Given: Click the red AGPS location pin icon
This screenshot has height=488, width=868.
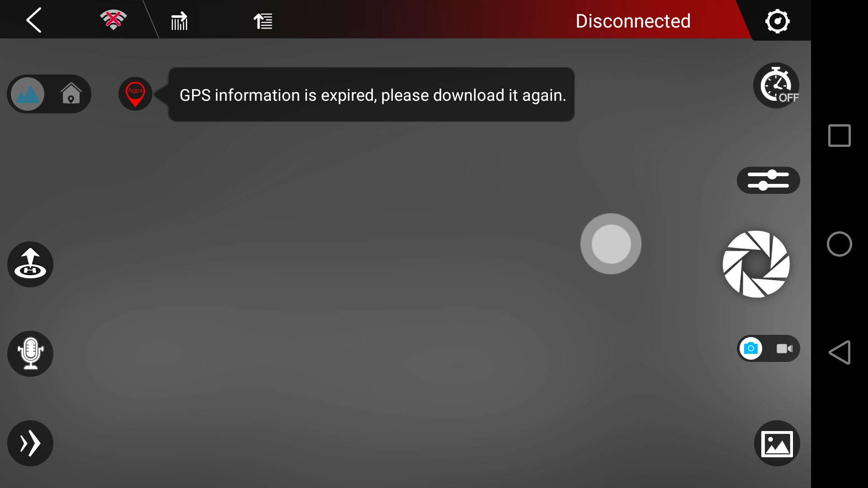Looking at the screenshot, I should (x=135, y=94).
